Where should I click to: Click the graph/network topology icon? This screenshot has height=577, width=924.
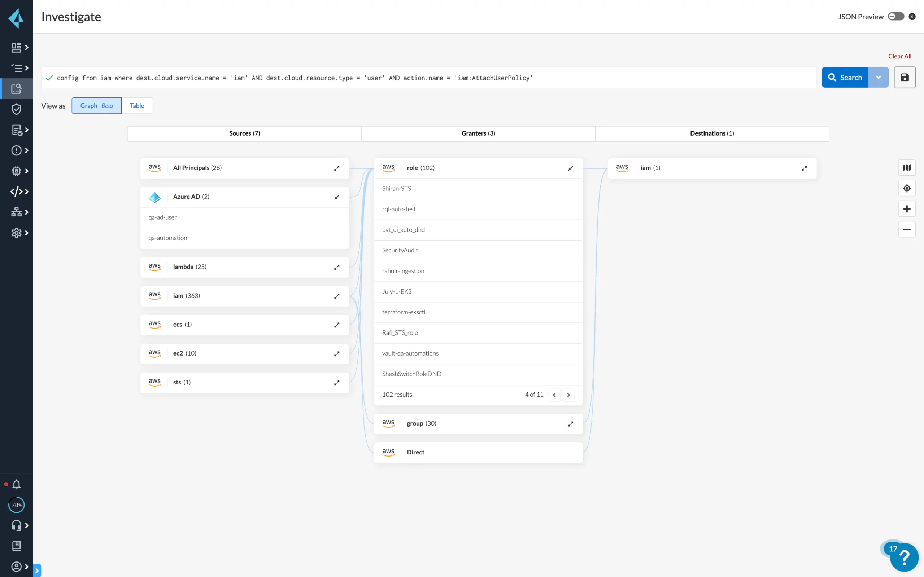(x=17, y=212)
